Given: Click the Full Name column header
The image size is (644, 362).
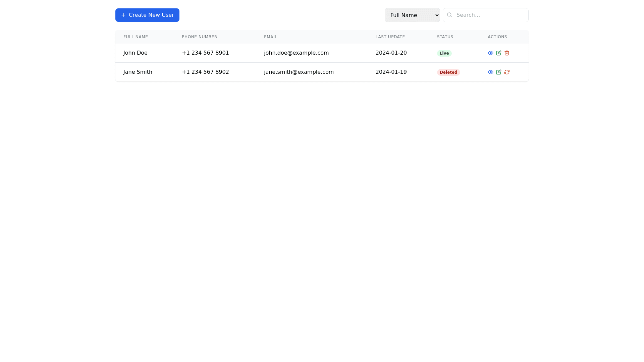Looking at the screenshot, I should (x=136, y=37).
